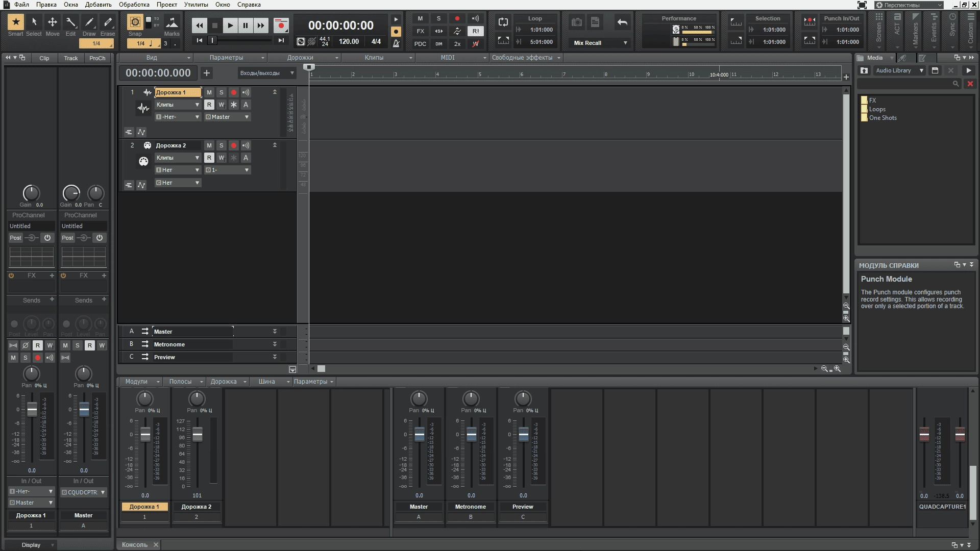Choose the Select tool
Image resolution: width=980 pixels, height=551 pixels.
[34, 22]
